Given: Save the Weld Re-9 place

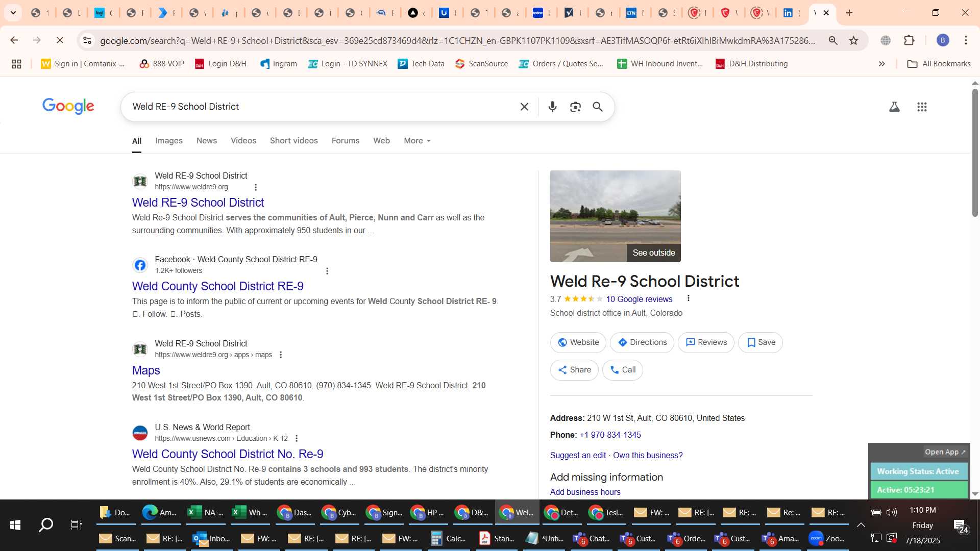Looking at the screenshot, I should click(761, 342).
